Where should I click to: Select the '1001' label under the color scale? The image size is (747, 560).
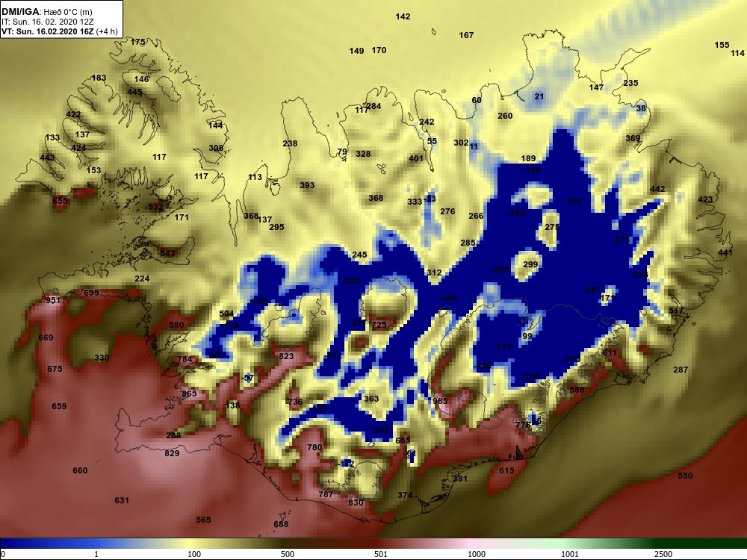coord(570,554)
